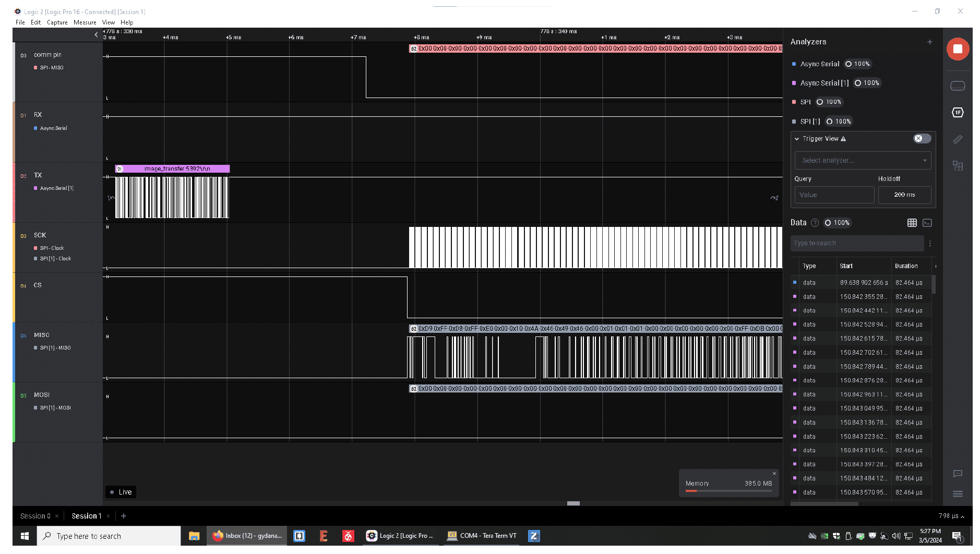Open the device settings icon in sidebar
The height and width of the screenshot is (554, 980).
[958, 86]
